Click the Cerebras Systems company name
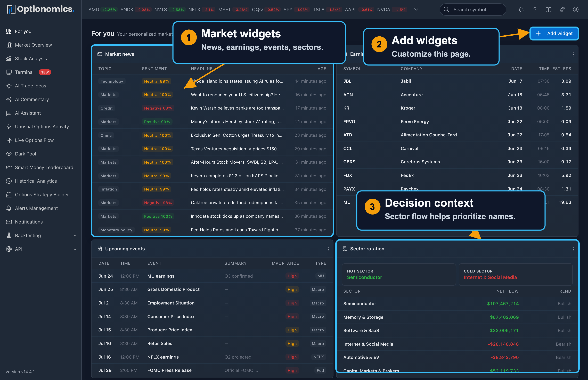The image size is (588, 380). (x=420, y=162)
